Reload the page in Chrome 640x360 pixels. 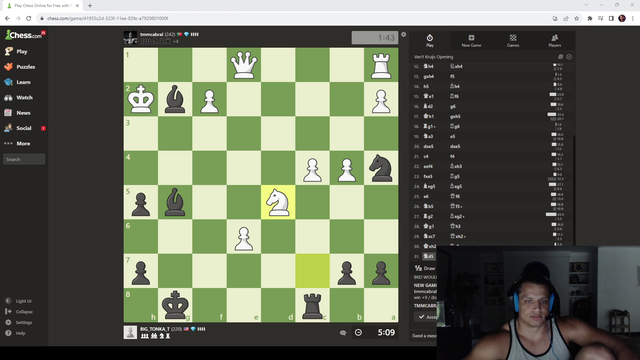click(29, 18)
